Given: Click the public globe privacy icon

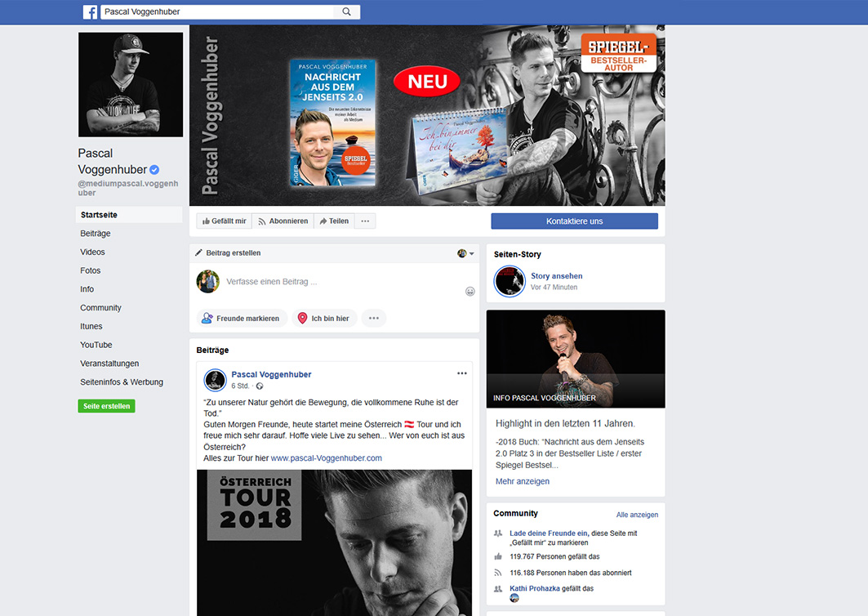Looking at the screenshot, I should 260,386.
